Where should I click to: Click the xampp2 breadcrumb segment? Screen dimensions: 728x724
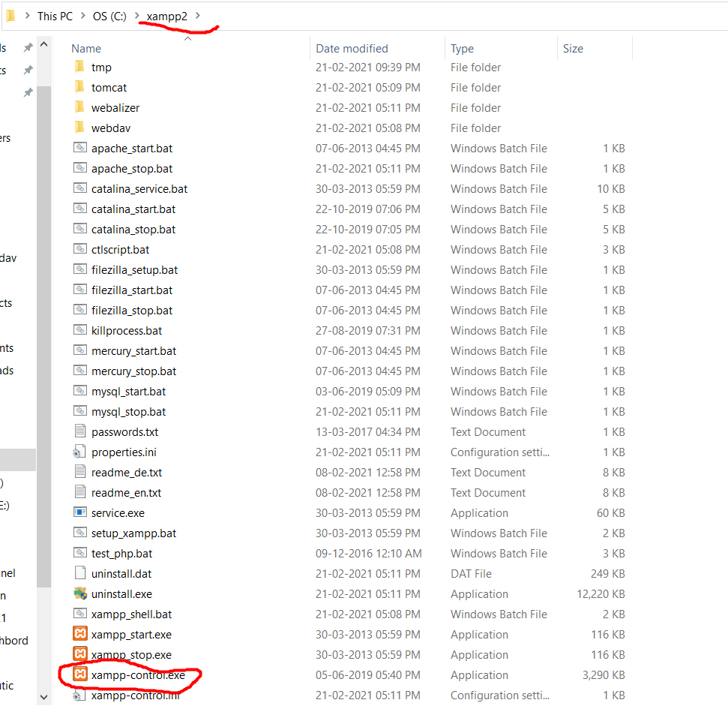point(167,17)
